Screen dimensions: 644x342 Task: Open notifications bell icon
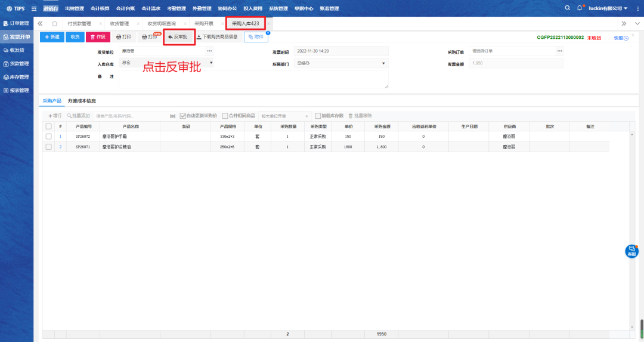(579, 8)
